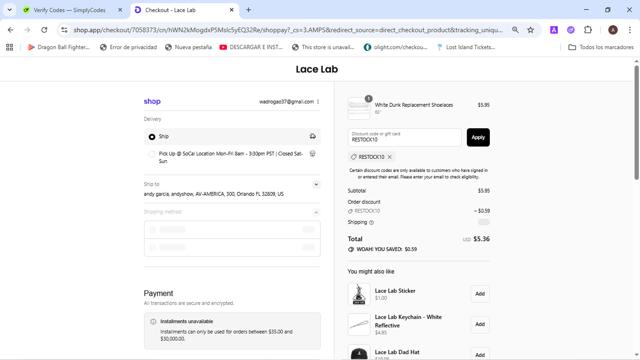Open account menu next to email address
The width and height of the screenshot is (640, 360).
[318, 102]
